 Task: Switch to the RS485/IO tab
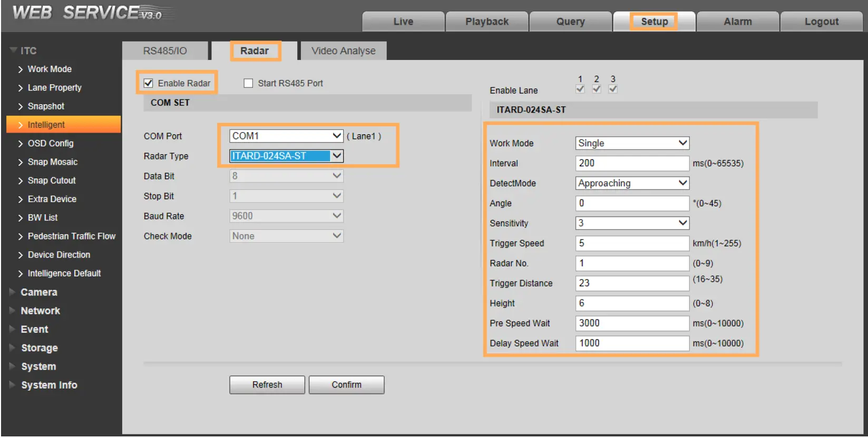(x=165, y=51)
